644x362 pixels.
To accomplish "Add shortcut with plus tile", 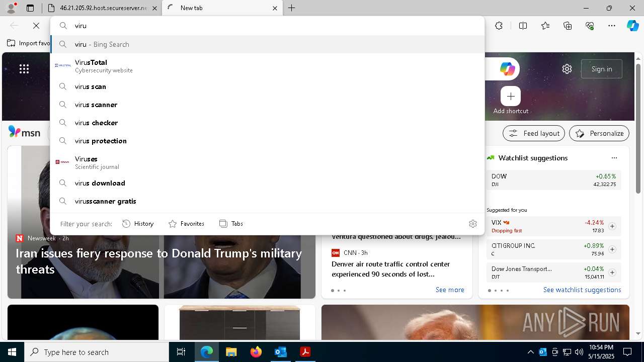I will [x=511, y=96].
